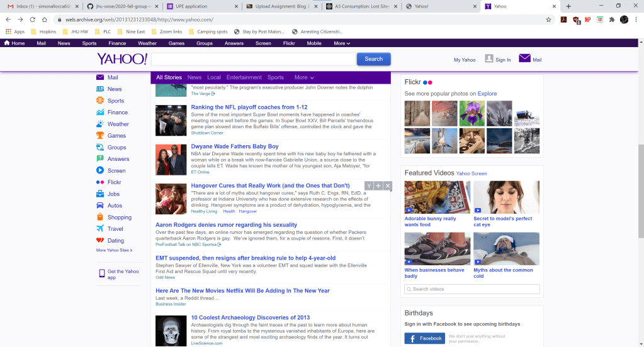
Task: Open the Dwyane Wade Fathers Baby Boy article
Action: [x=235, y=146]
